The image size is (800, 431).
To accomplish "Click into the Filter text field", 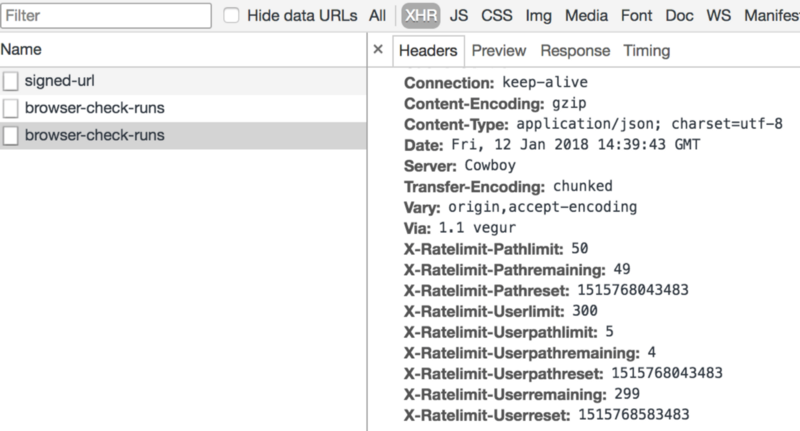I will click(106, 16).
